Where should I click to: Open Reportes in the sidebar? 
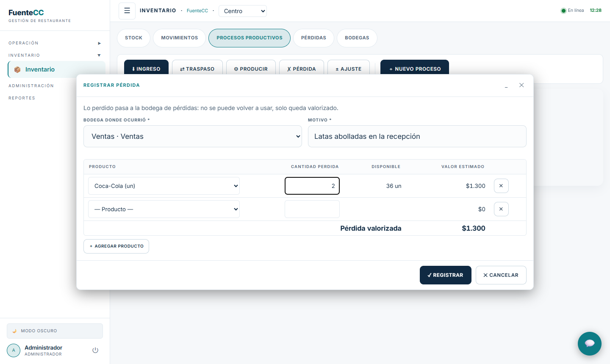tap(22, 98)
